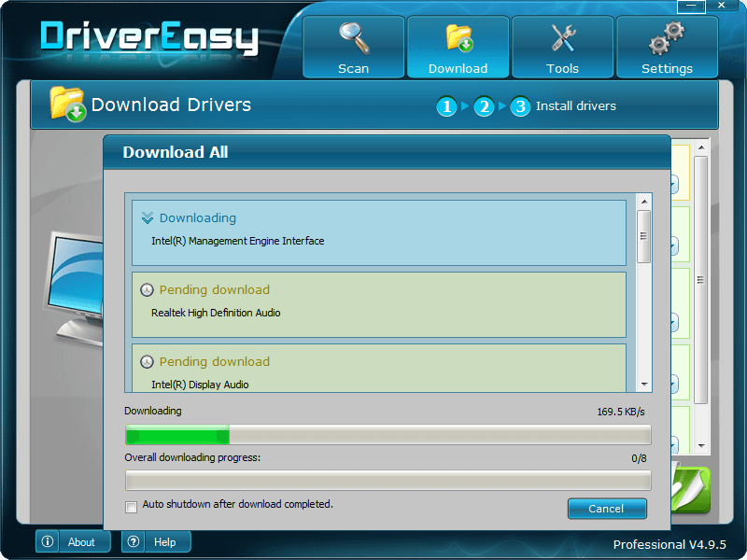Select step 1 circle in wizard
747x560 pixels.
pyautogui.click(x=447, y=106)
